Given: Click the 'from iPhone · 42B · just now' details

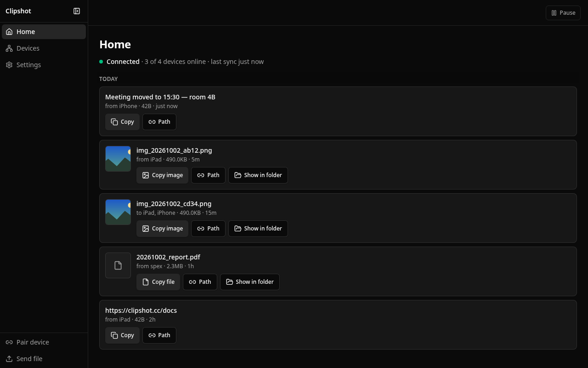Looking at the screenshot, I should [141, 106].
